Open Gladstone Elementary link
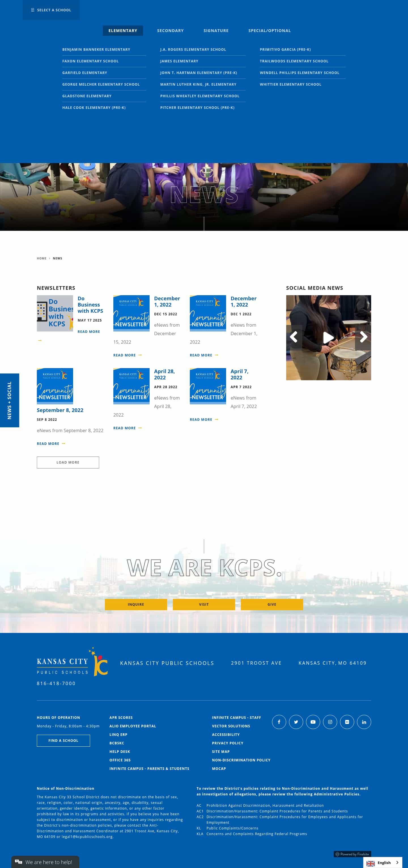 tap(87, 96)
